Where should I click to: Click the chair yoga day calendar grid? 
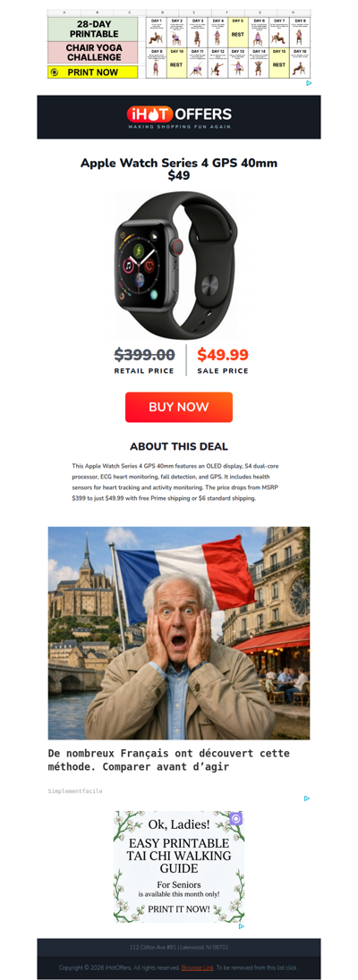coord(228,46)
